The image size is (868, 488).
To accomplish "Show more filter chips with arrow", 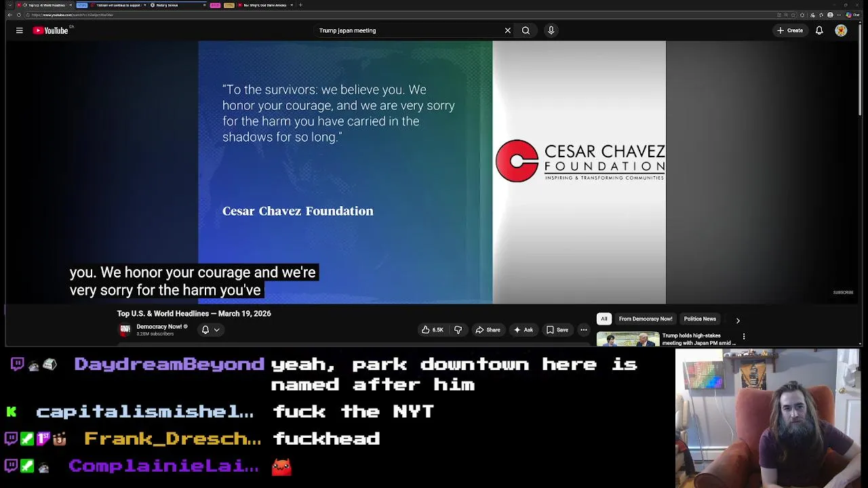I will pyautogui.click(x=738, y=321).
